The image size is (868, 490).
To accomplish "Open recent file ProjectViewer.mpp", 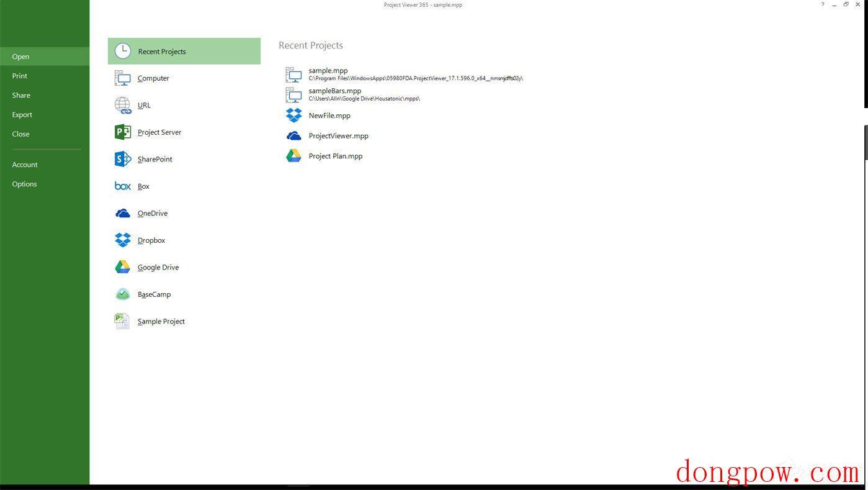I will click(339, 136).
